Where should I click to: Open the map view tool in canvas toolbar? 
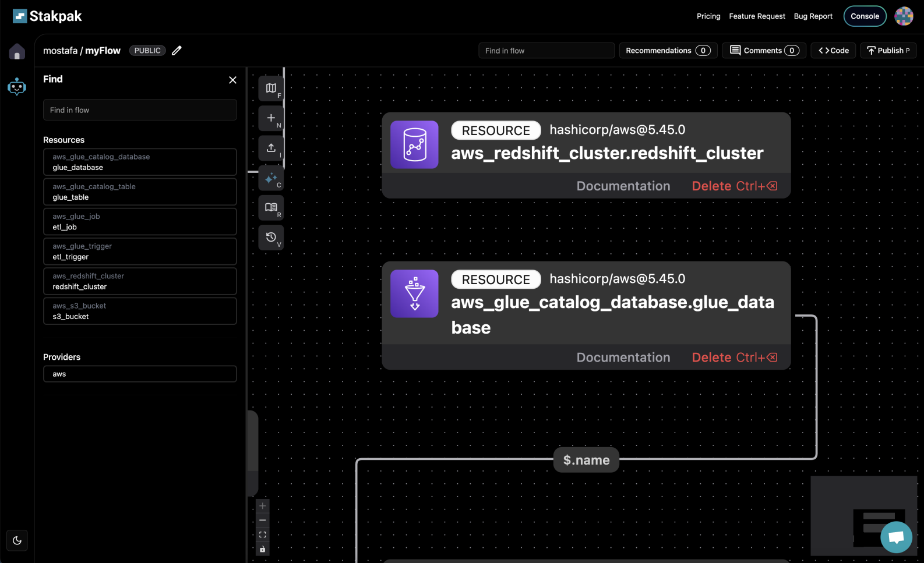[271, 88]
